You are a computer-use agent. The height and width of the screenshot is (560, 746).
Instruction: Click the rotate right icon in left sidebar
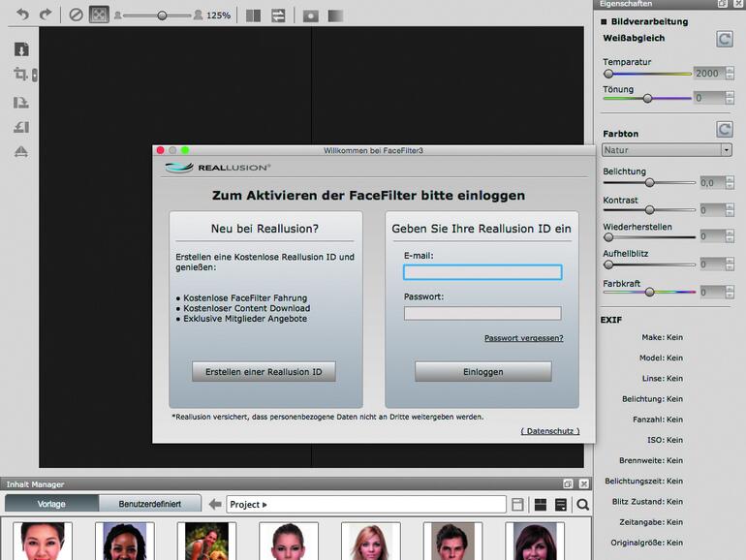pyautogui.click(x=21, y=102)
